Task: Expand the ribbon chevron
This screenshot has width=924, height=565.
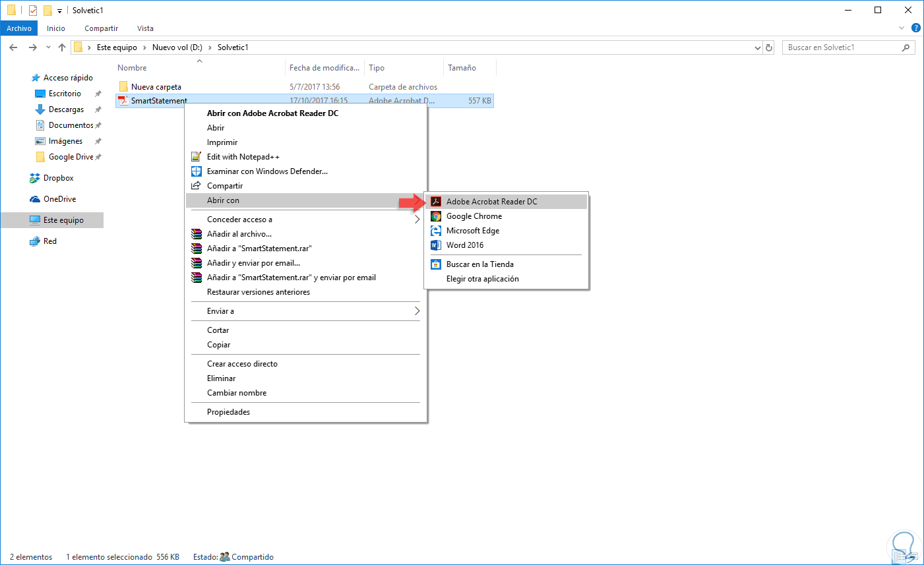Action: [902, 28]
